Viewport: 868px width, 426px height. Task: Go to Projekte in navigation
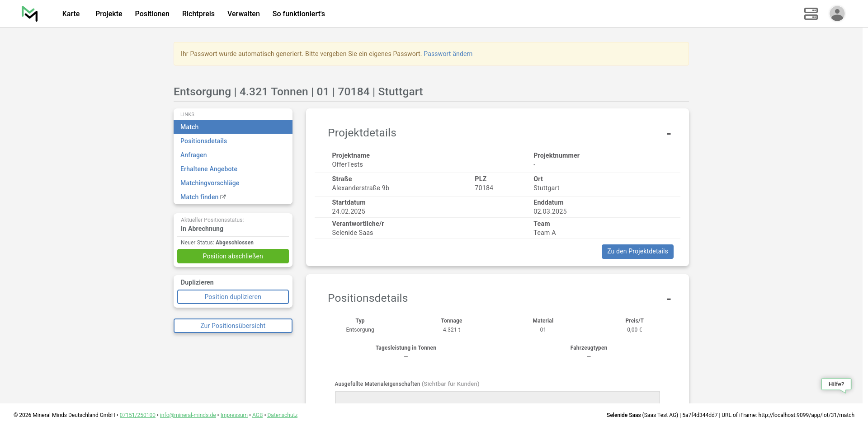[x=108, y=14]
